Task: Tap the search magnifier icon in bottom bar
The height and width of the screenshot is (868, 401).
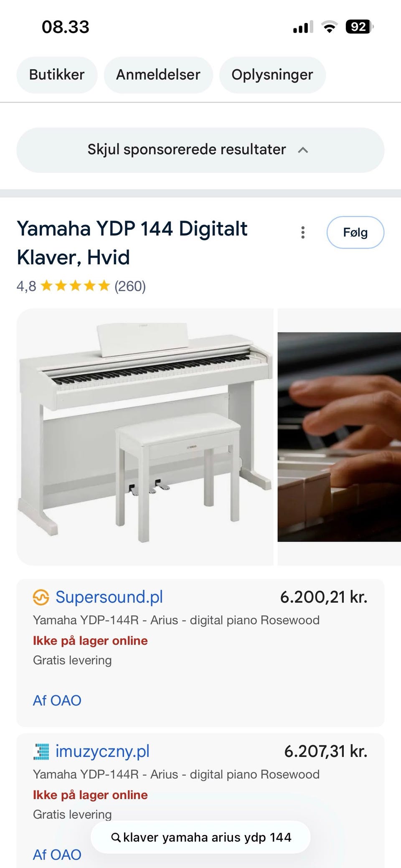Action: (x=116, y=837)
